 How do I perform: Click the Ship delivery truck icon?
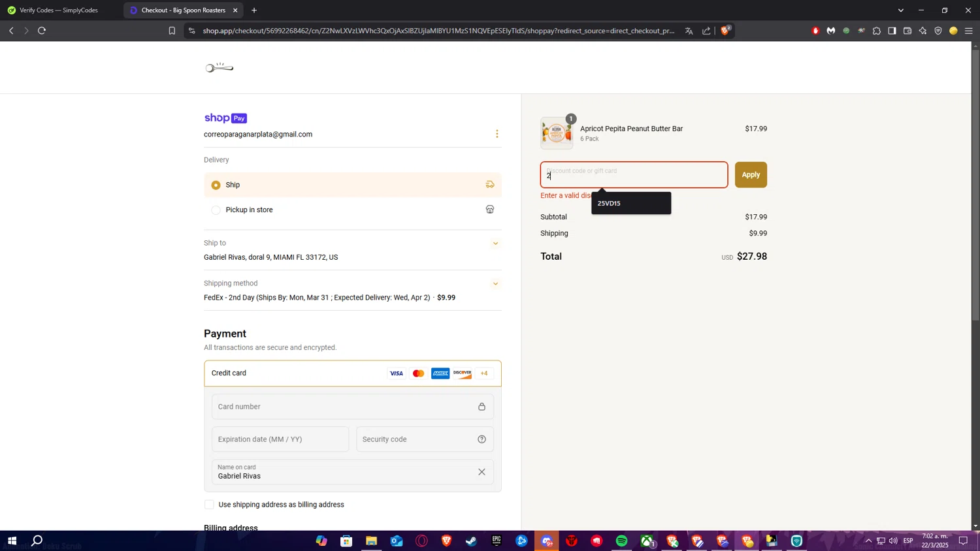(x=490, y=185)
